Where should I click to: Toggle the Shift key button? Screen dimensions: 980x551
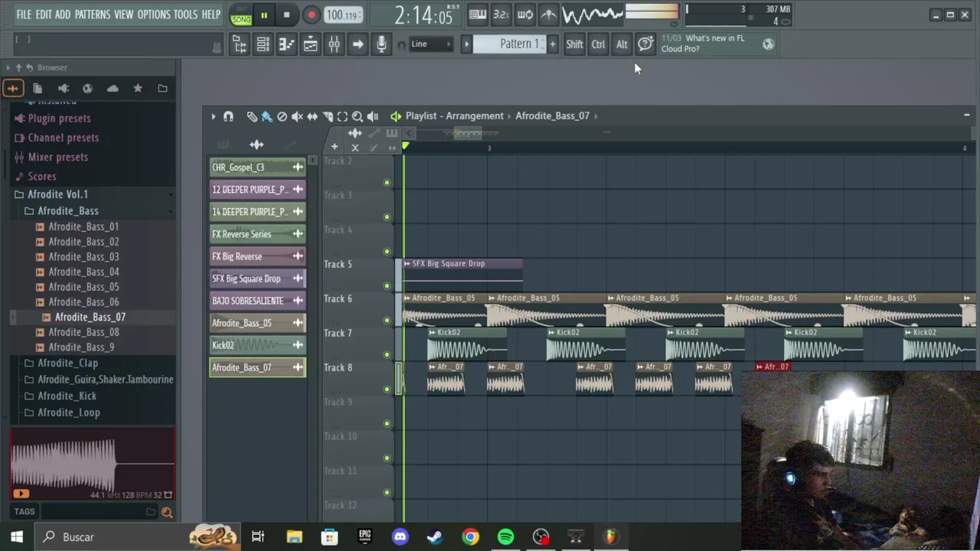pos(574,44)
